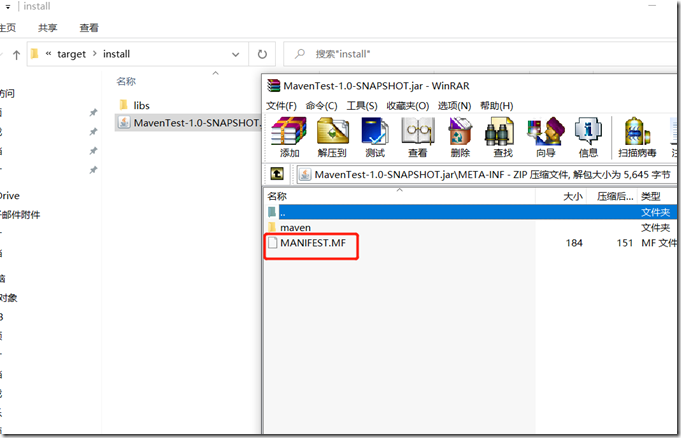681x438 pixels.
Task: Click the WinRAR up-one-level folder icon
Action: pos(277,174)
